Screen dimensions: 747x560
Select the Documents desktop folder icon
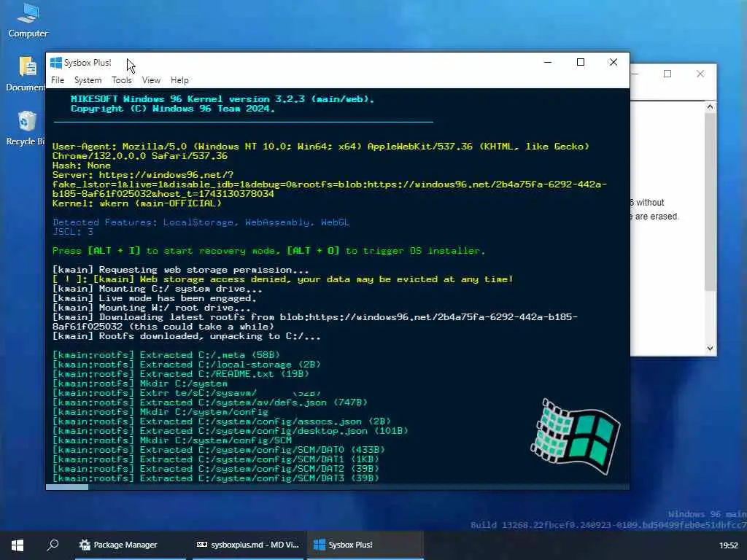point(27,74)
